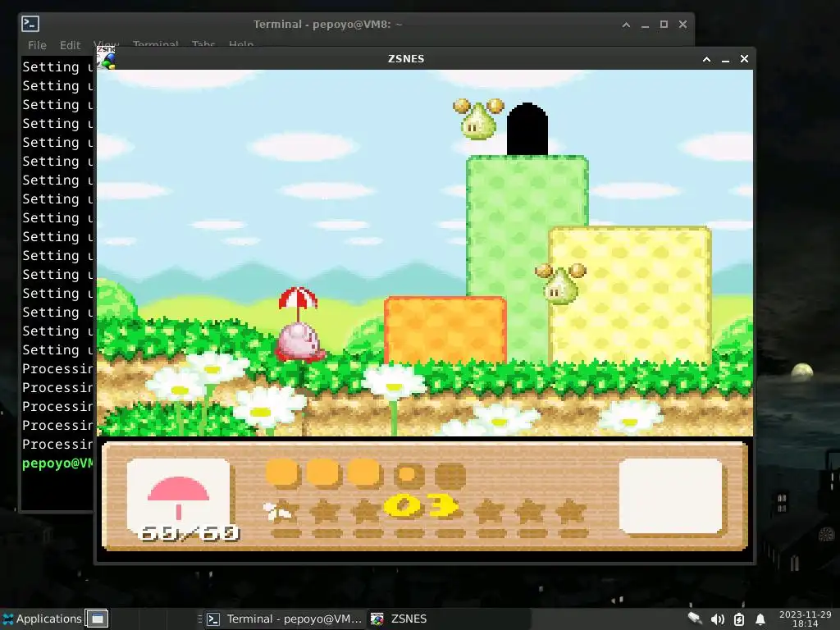Click the empty helper box in HUD
This screenshot has height=630, width=840.
(671, 496)
